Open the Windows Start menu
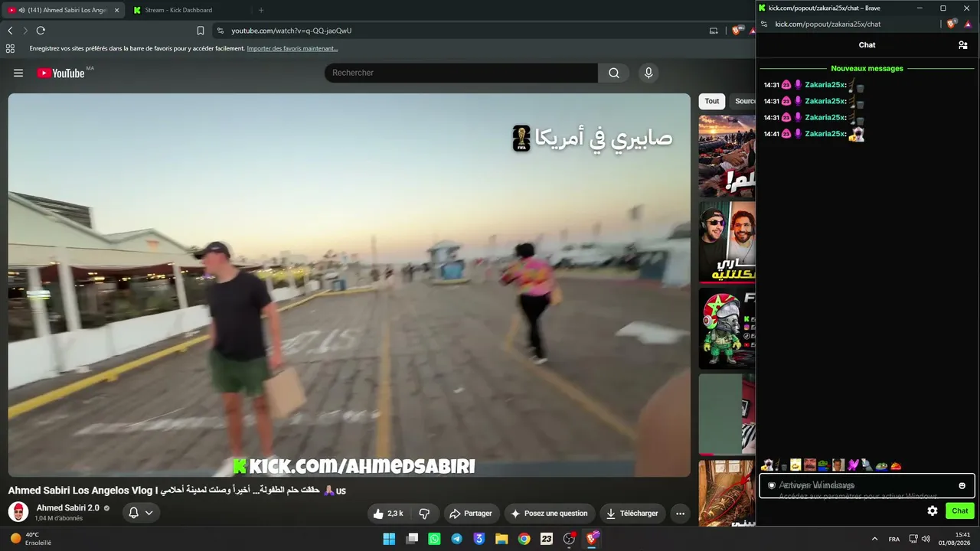980x551 pixels. click(389, 539)
